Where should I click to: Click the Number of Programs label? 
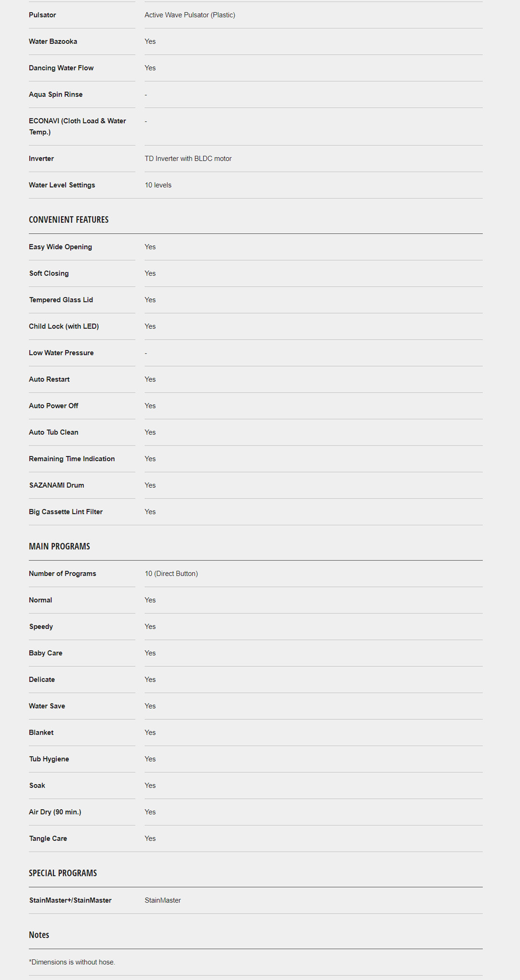[62, 573]
